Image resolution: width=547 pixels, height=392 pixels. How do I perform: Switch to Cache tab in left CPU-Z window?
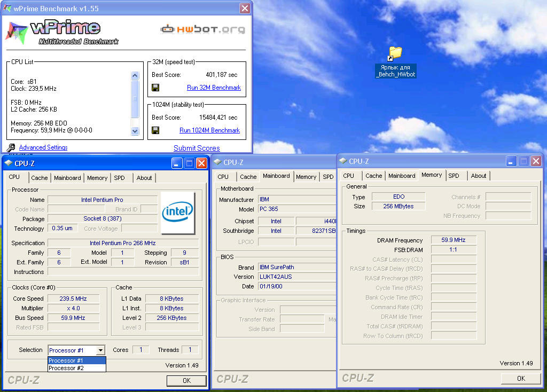click(x=40, y=178)
